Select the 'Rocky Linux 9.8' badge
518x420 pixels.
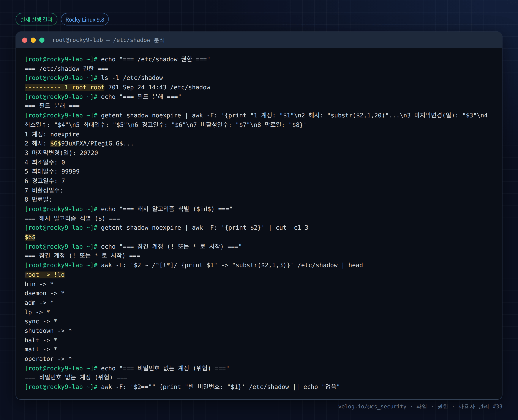(85, 19)
